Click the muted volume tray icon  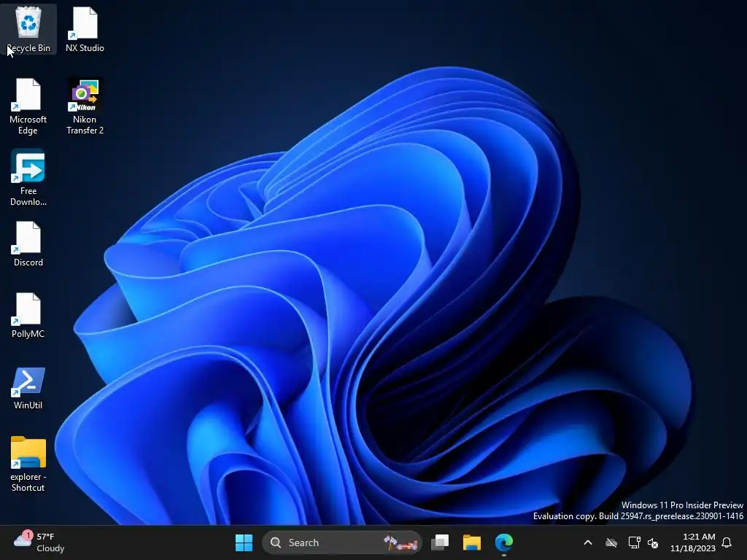pyautogui.click(x=653, y=542)
